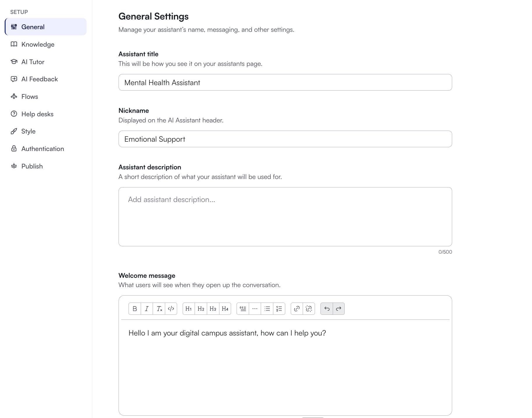
Task: Click the Welcome message label
Action: [x=147, y=275]
